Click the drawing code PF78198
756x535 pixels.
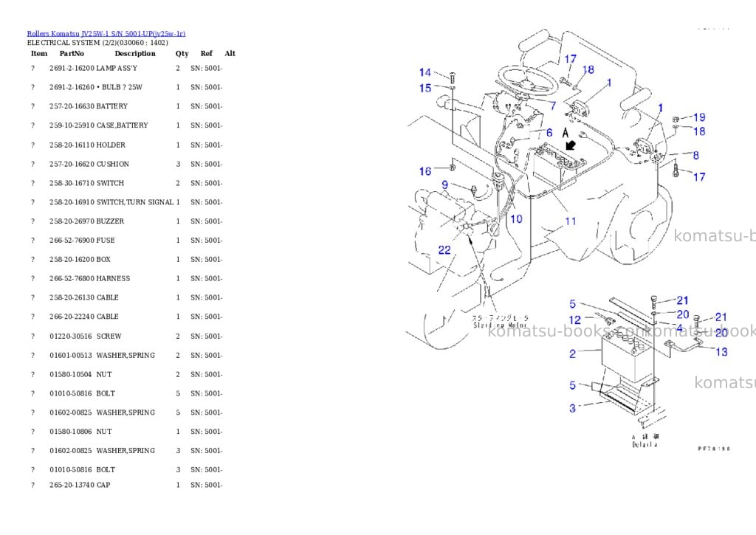click(x=714, y=449)
